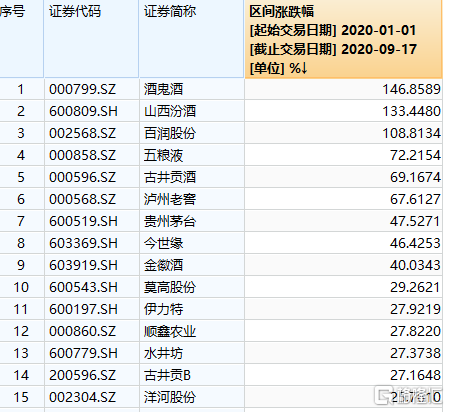449x412 pixels.
Task: Select code 603919.SH
Action: point(83,265)
